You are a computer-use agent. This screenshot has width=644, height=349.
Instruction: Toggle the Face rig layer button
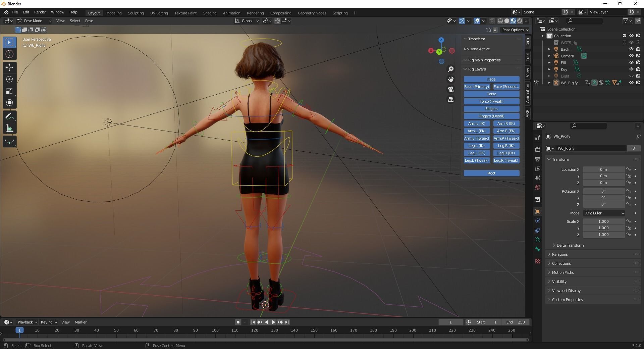[491, 79]
